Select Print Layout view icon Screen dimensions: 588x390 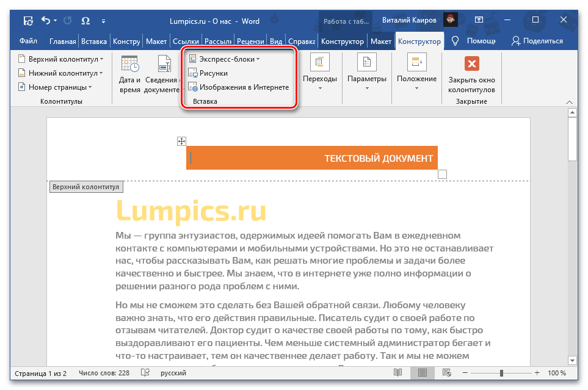pyautogui.click(x=423, y=373)
